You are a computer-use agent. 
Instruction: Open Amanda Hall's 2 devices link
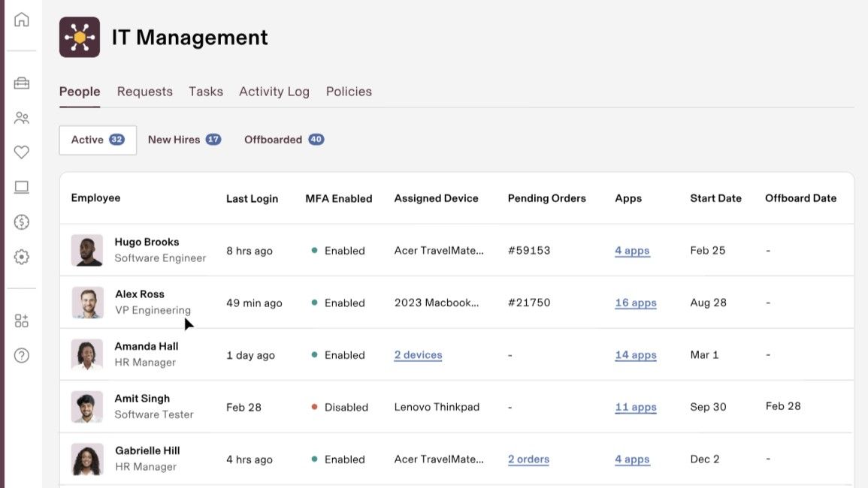coord(418,355)
